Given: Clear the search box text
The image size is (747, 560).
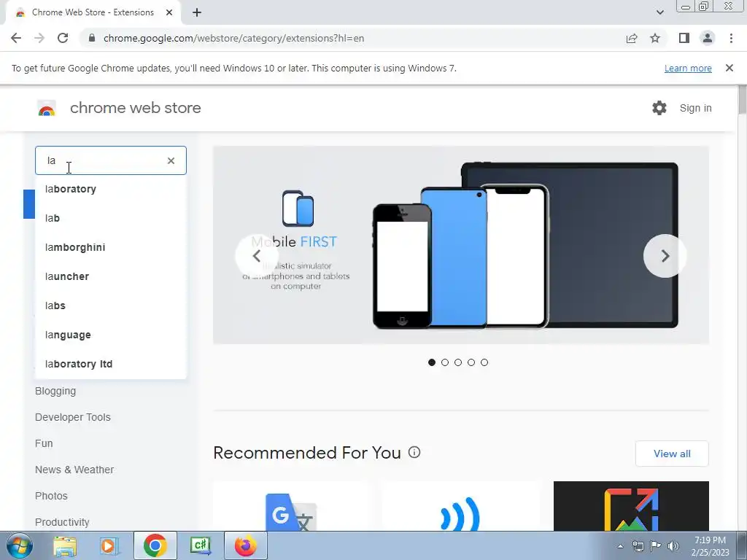Looking at the screenshot, I should [171, 161].
